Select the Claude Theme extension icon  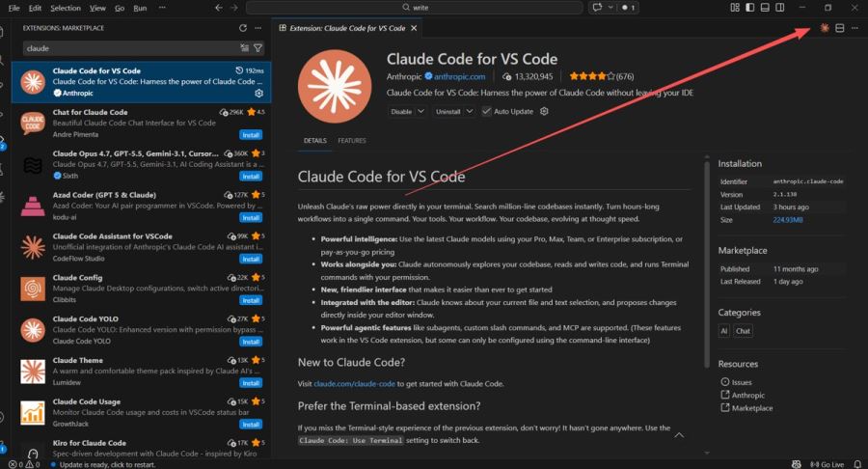coord(33,372)
